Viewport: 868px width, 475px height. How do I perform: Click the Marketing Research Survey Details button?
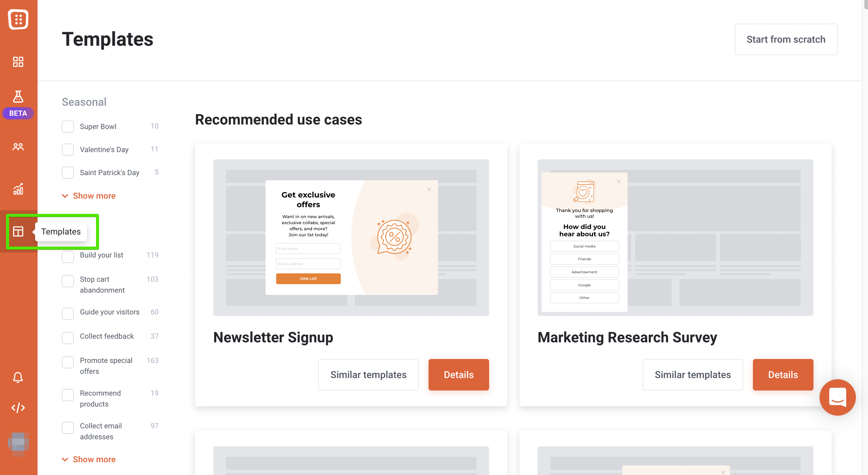point(783,374)
